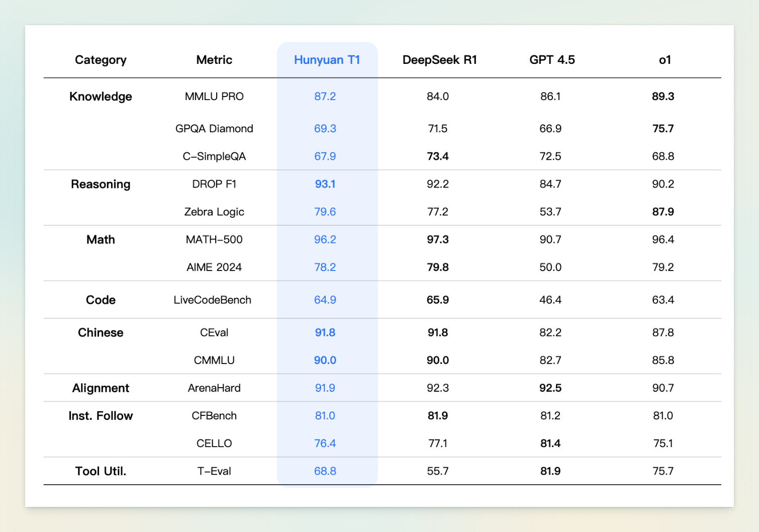Pick GPT 4.5 GPQA Diamond score 66.9
The width and height of the screenshot is (759, 532).
pyautogui.click(x=550, y=128)
